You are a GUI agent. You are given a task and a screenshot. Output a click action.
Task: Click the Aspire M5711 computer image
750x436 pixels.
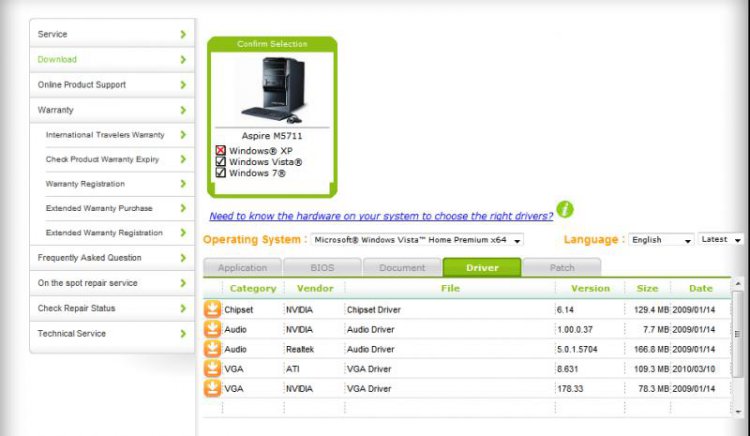point(273,89)
